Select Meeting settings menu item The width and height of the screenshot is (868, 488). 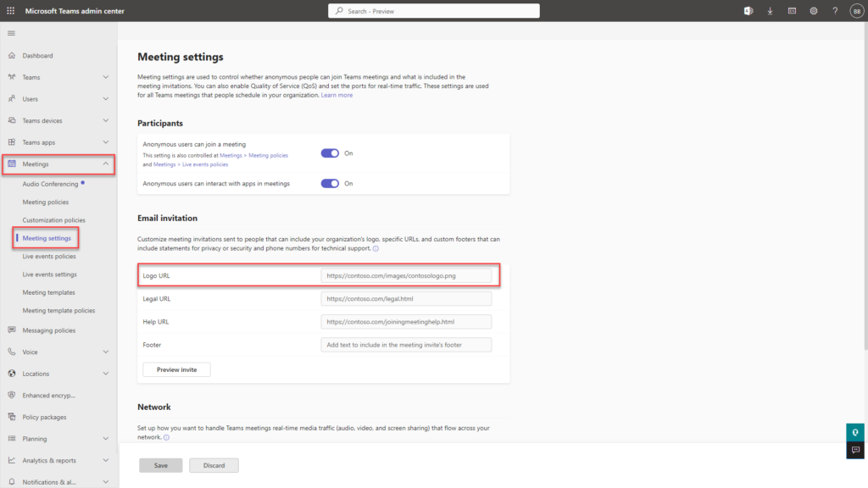click(x=47, y=238)
